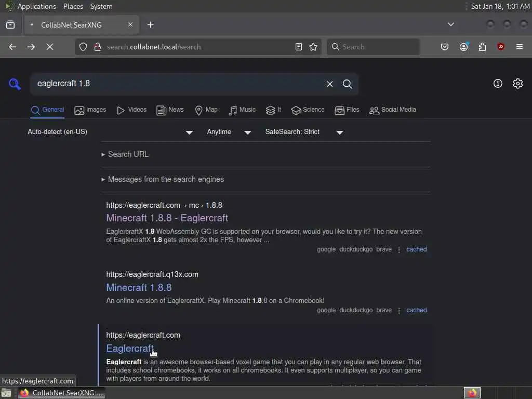Click the Firefox Search box

(x=373, y=47)
